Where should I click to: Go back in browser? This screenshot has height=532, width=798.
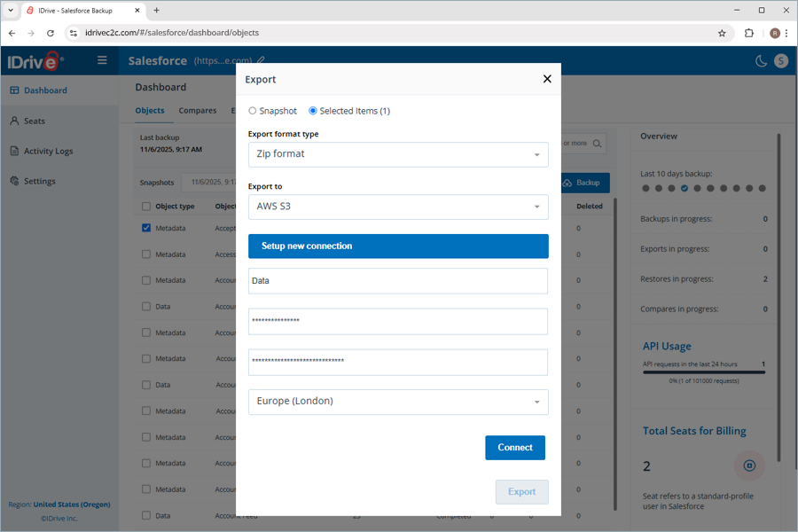[x=12, y=33]
